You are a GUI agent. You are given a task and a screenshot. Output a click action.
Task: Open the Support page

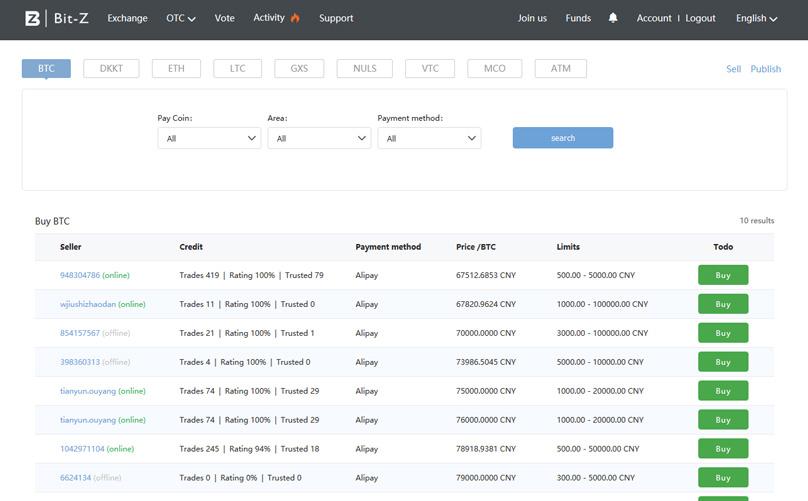336,18
